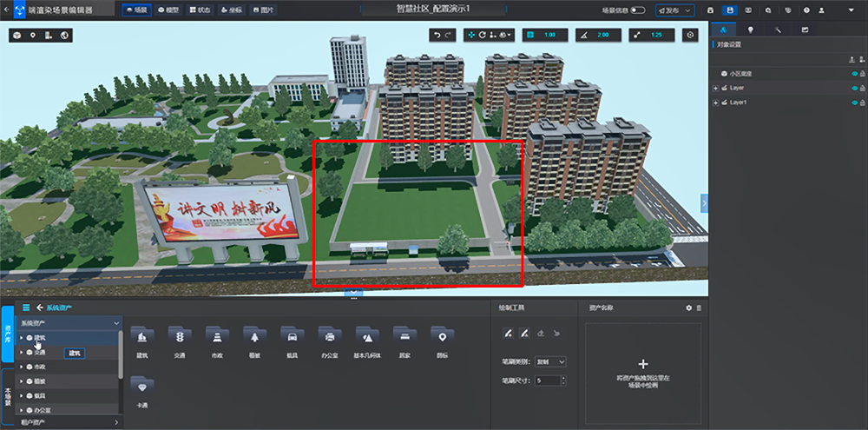868x430 pixels.
Task: Click the highlighted save icon in top bar
Action: pos(731,10)
